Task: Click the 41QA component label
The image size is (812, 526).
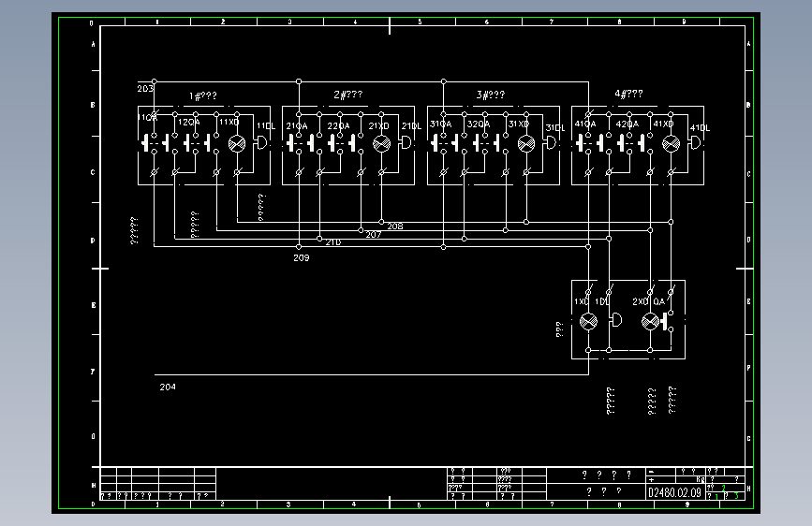Action: 585,124
